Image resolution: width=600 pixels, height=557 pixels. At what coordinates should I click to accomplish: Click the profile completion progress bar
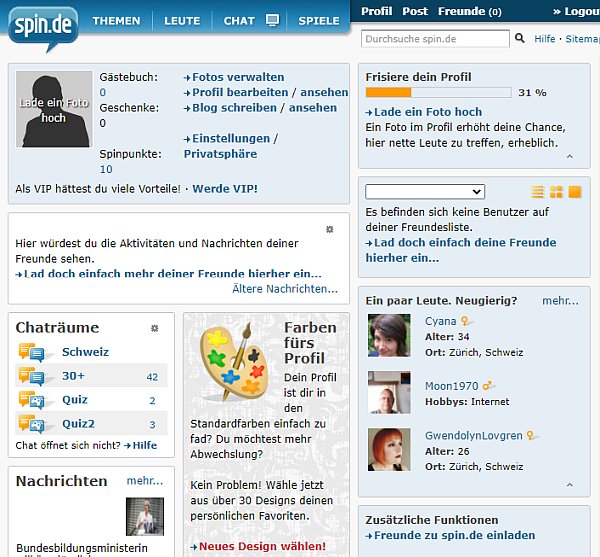(x=438, y=93)
